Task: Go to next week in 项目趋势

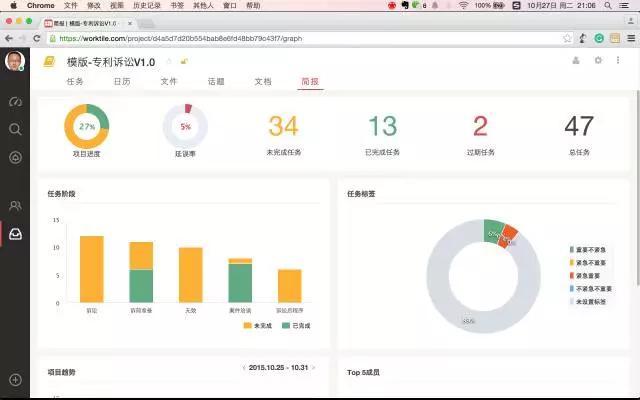Action: (313, 368)
